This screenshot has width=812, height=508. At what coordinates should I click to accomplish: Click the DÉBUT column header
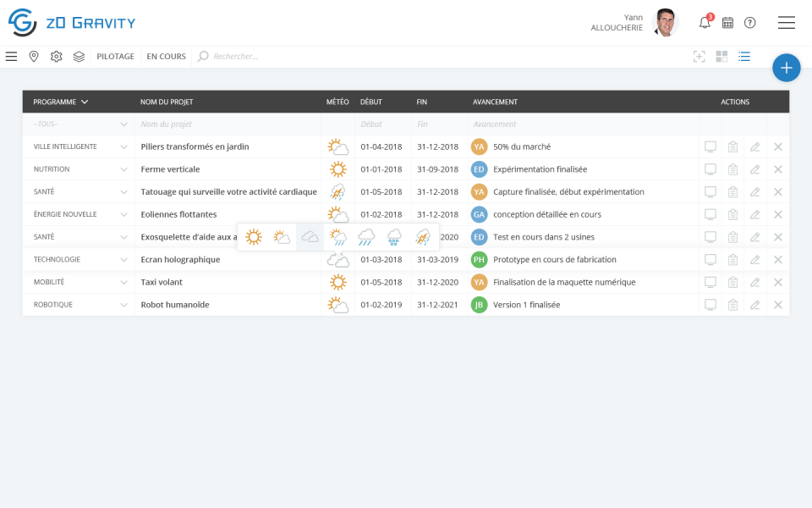371,102
